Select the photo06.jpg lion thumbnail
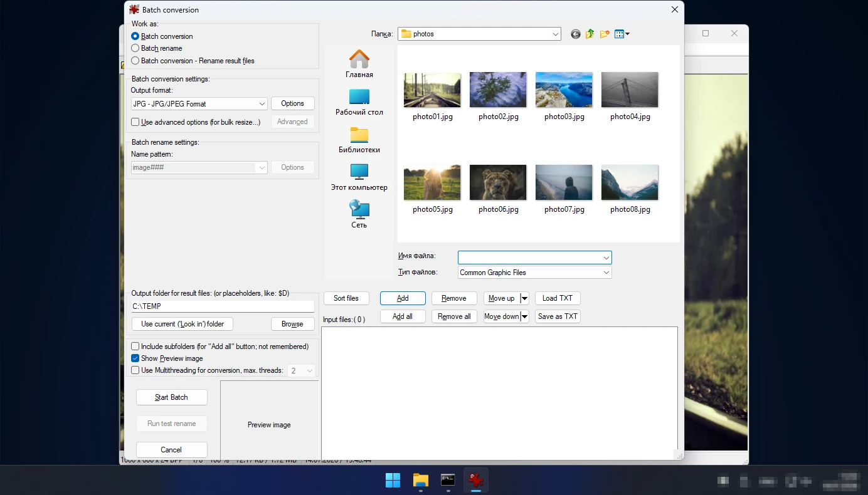Screen dimensions: 868x495 [498, 182]
